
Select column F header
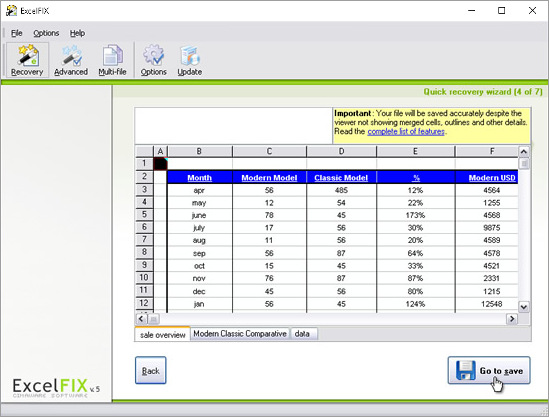pos(487,151)
